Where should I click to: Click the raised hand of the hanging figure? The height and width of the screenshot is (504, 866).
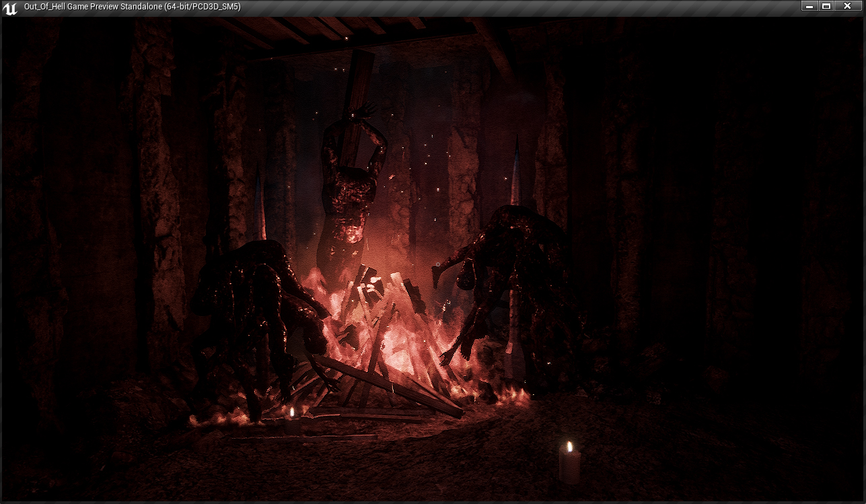[x=367, y=109]
